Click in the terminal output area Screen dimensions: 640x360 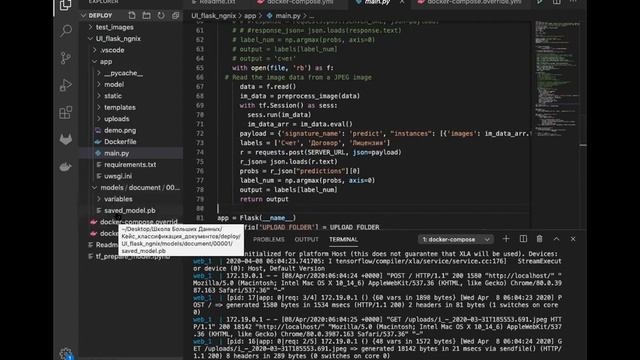click(378, 304)
